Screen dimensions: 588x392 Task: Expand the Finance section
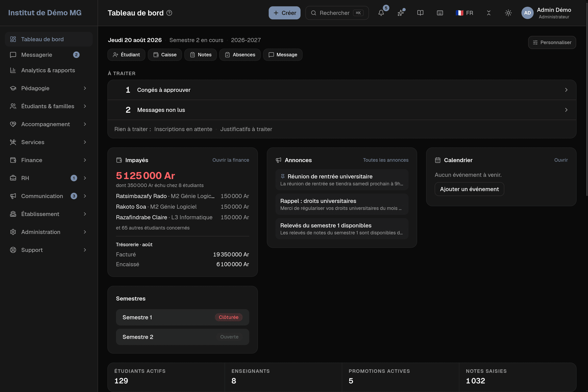pos(49,160)
